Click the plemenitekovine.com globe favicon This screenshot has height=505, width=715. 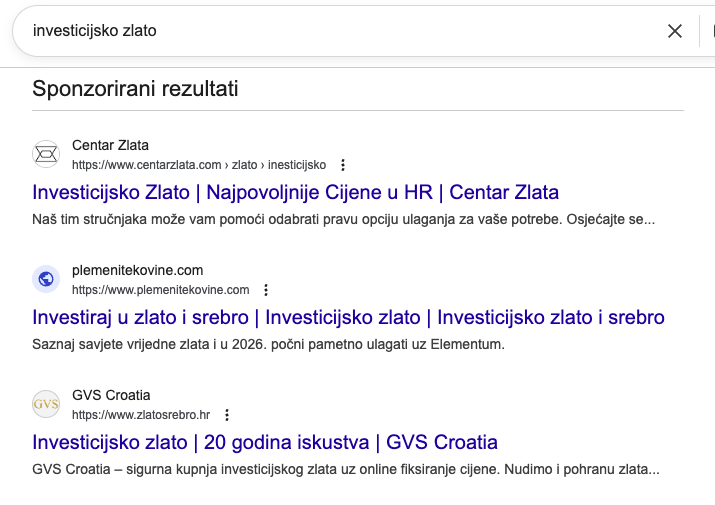[46, 279]
